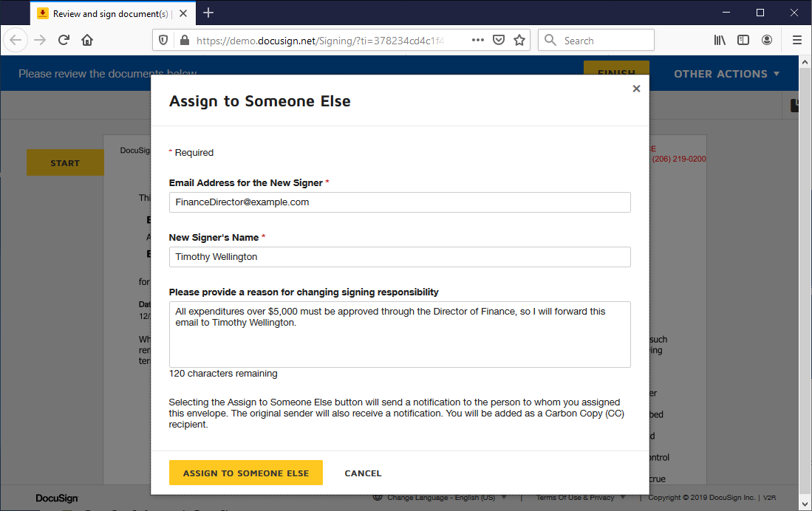Bookmark this page with star icon
Viewport: 812px width, 511px height.
pos(519,40)
